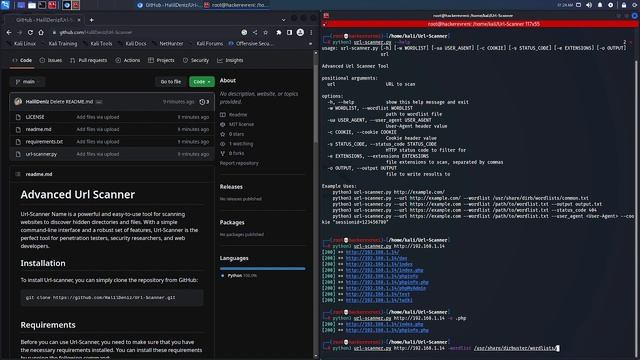Switch to the Pull requests tab
This screenshot has width=640, height=360.
click(88, 60)
